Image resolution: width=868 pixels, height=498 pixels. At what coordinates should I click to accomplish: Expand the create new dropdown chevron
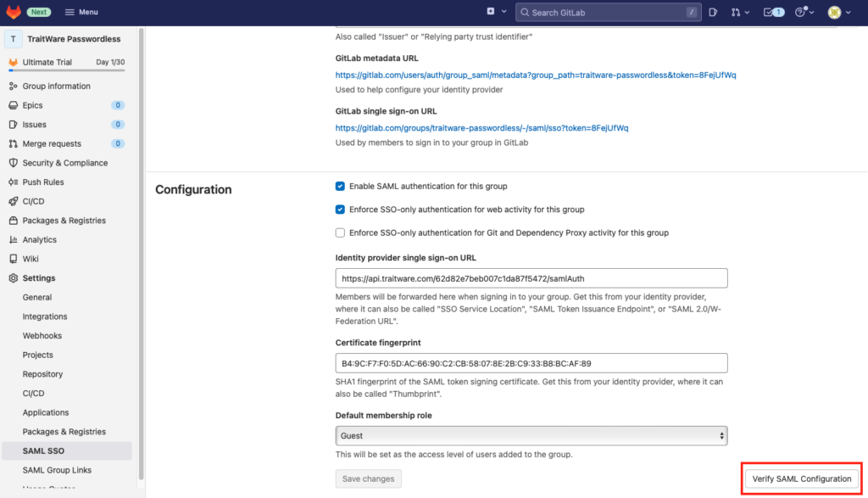click(504, 12)
